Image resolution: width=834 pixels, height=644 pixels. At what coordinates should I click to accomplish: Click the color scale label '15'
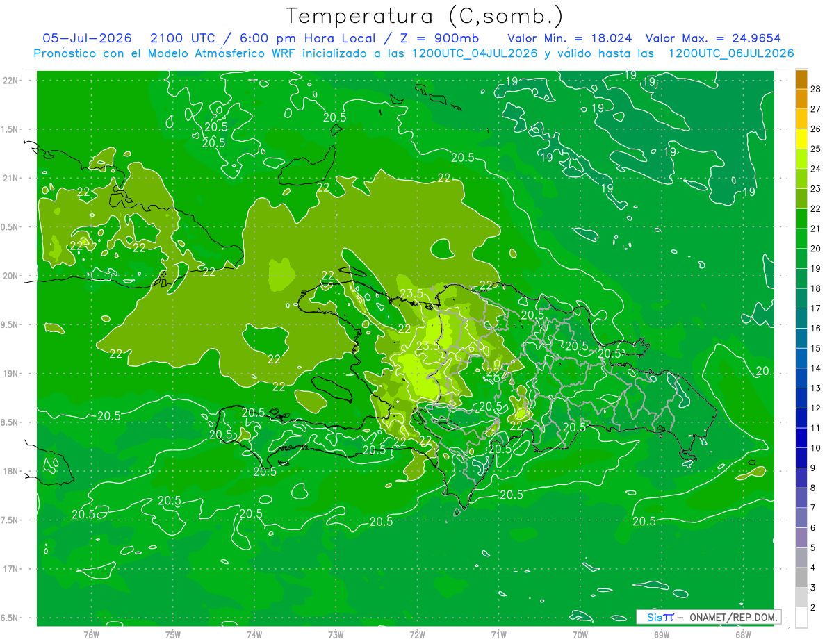click(x=816, y=349)
